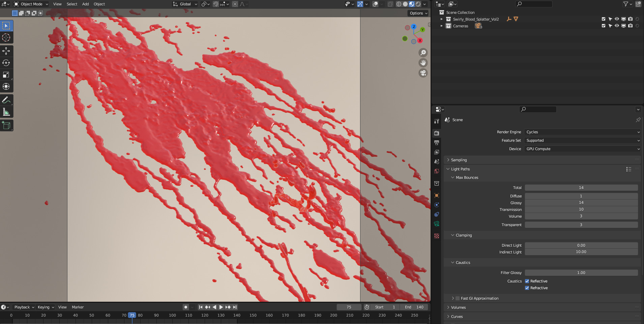Activate the Transform tool
The image size is (644, 324).
coord(6,86)
